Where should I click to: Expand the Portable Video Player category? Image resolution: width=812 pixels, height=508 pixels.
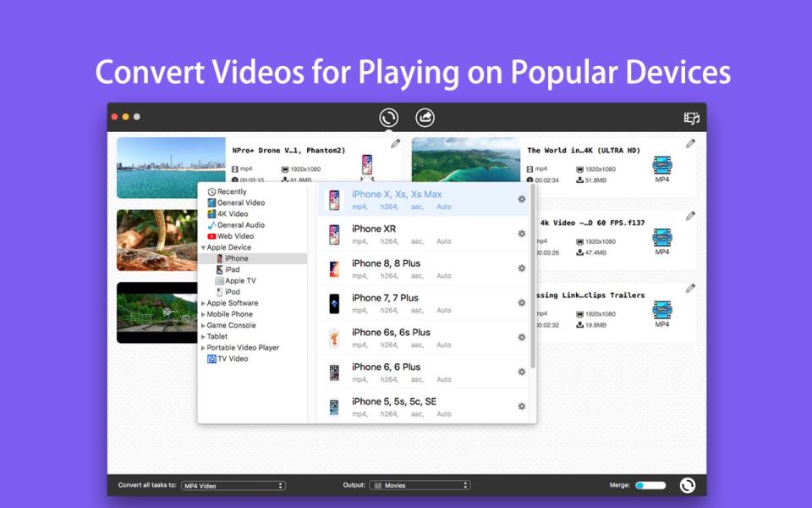coord(203,348)
